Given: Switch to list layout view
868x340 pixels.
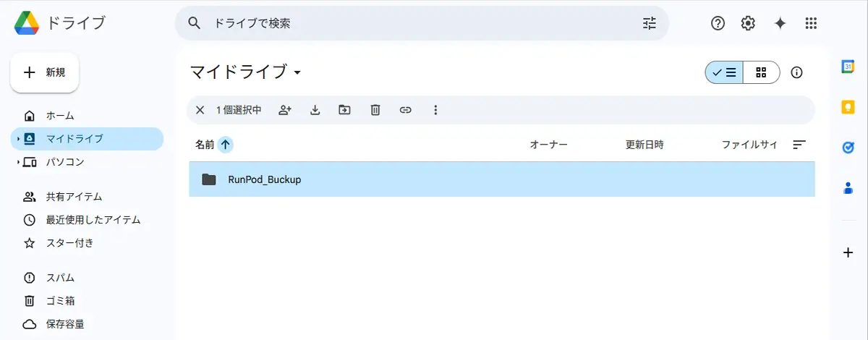Looking at the screenshot, I should pos(724,72).
